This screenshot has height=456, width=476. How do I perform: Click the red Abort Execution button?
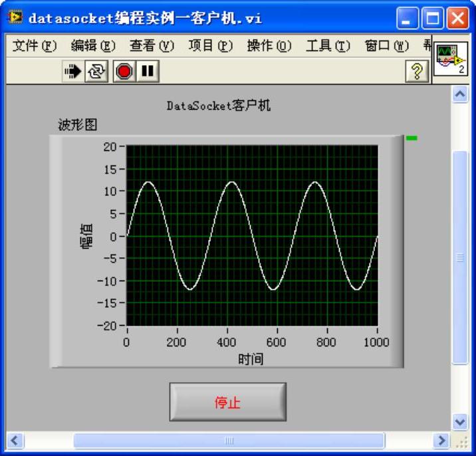point(124,71)
